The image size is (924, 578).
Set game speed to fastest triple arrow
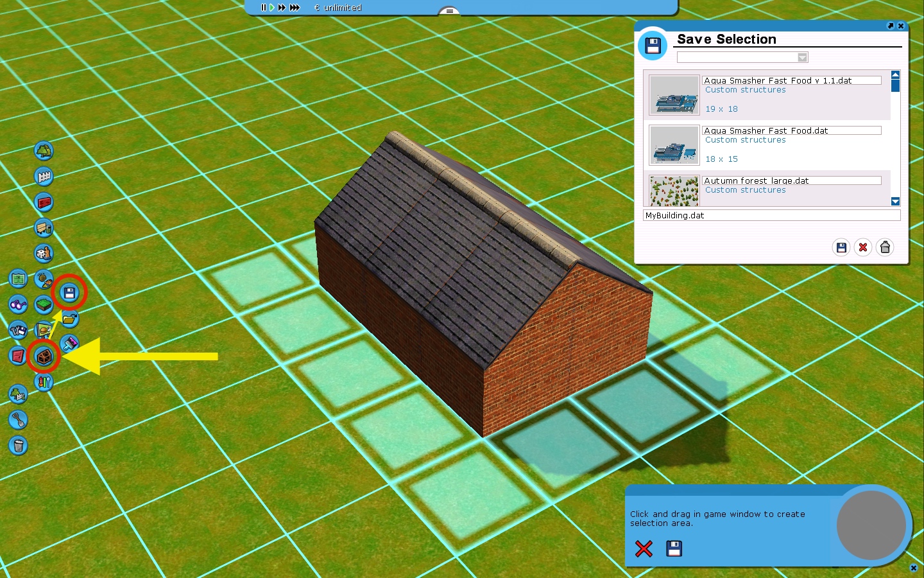(295, 8)
